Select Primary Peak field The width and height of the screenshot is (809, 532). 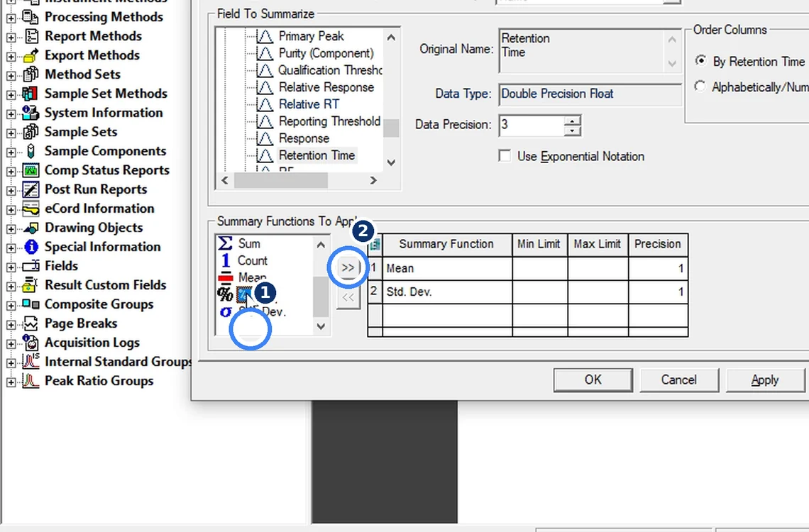tap(311, 36)
